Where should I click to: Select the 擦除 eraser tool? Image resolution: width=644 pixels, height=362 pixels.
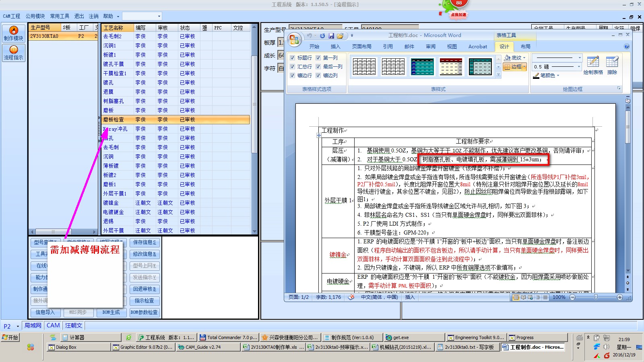tap(612, 66)
